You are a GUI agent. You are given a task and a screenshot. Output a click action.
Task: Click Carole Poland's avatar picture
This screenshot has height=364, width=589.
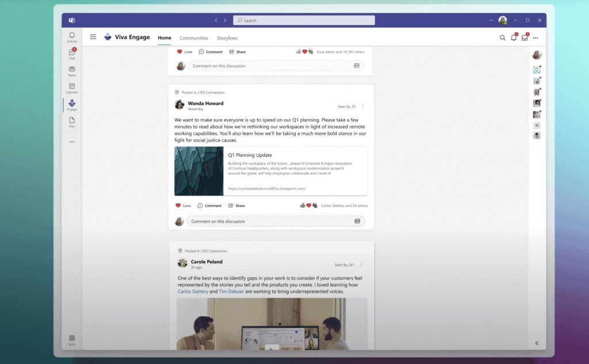point(182,263)
